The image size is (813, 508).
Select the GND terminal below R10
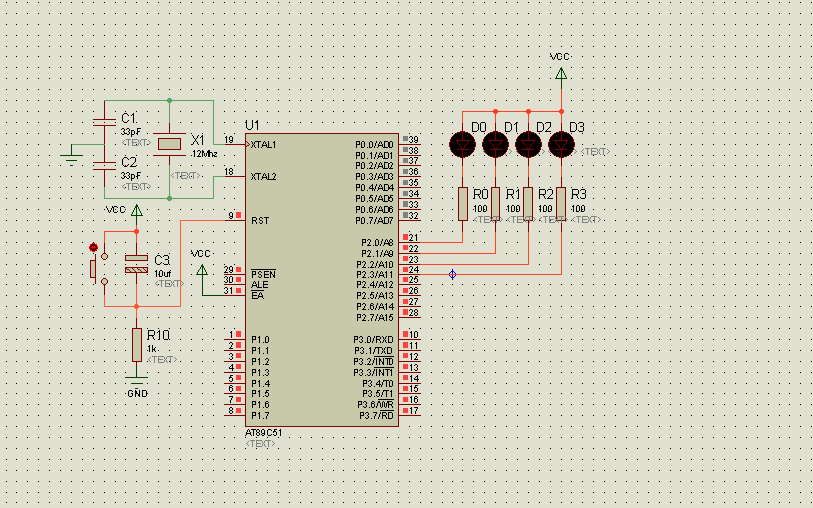point(137,380)
